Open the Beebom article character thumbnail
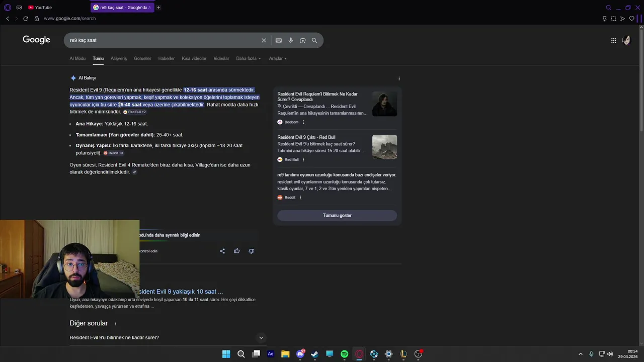This screenshot has height=362, width=644. point(384,104)
